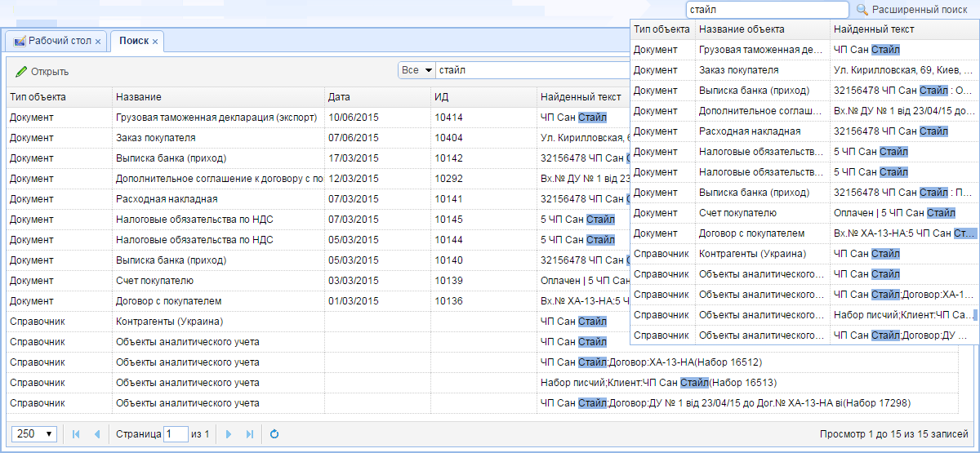Image resolution: width=980 pixels, height=453 pixels.
Task: Go to the first page of results
Action: click(x=77, y=434)
